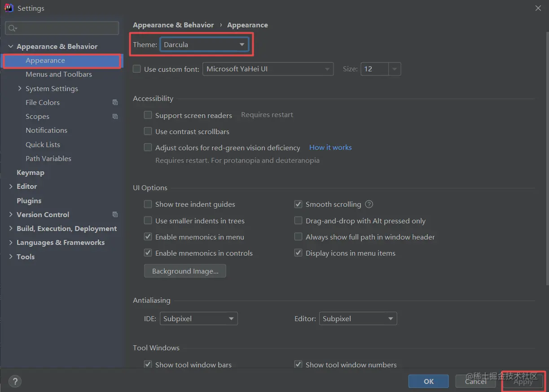Uncheck Enable mnemonics in controls

(x=148, y=253)
